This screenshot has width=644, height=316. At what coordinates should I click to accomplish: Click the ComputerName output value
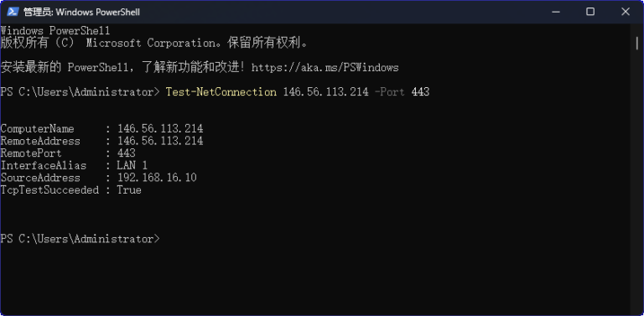(160, 129)
